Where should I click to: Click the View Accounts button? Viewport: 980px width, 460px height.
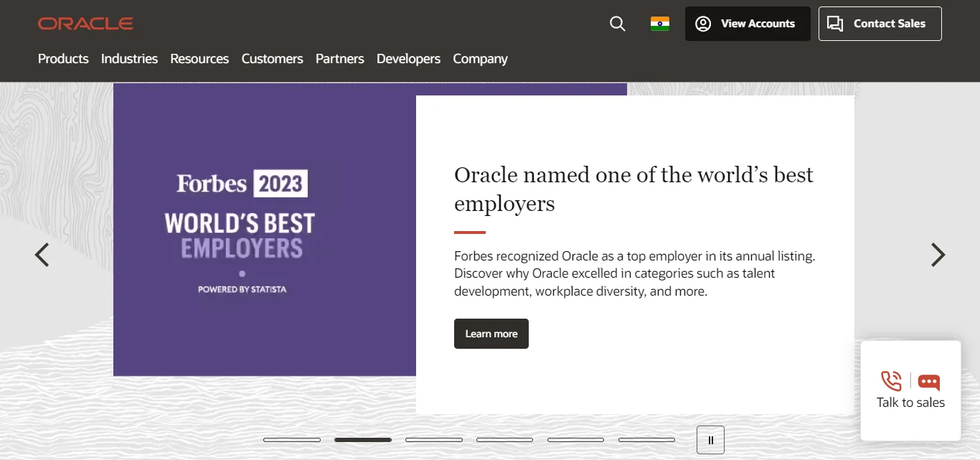pos(748,24)
